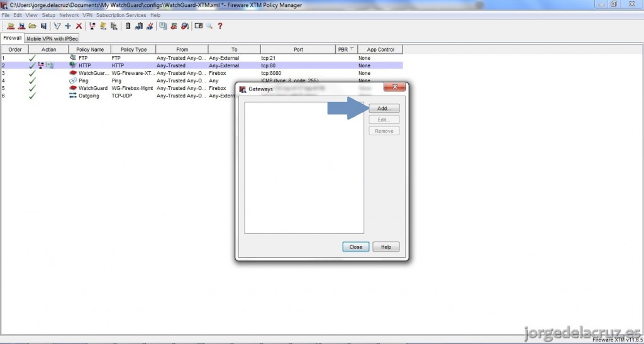This screenshot has height=344, width=644.
Task: Click the HTTP policy row icon
Action: (73, 65)
